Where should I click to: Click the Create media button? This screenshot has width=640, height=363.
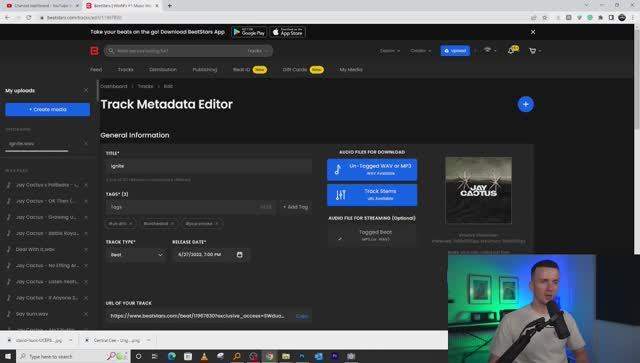point(48,109)
